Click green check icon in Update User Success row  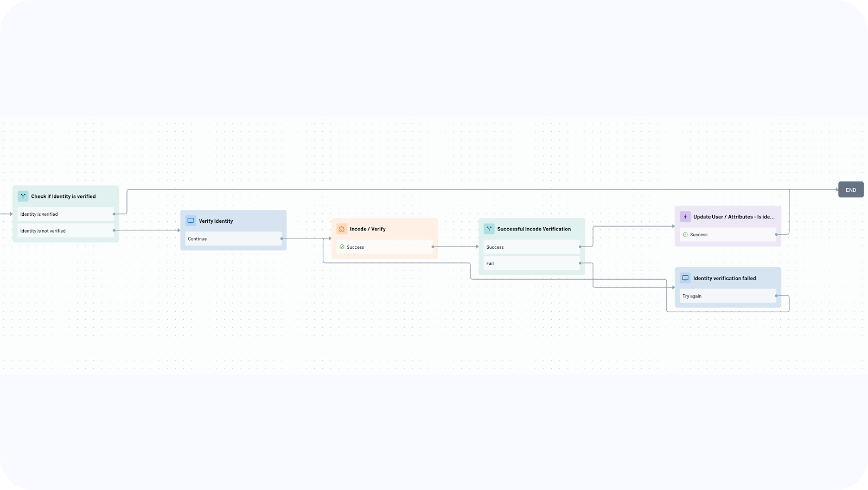click(x=685, y=235)
